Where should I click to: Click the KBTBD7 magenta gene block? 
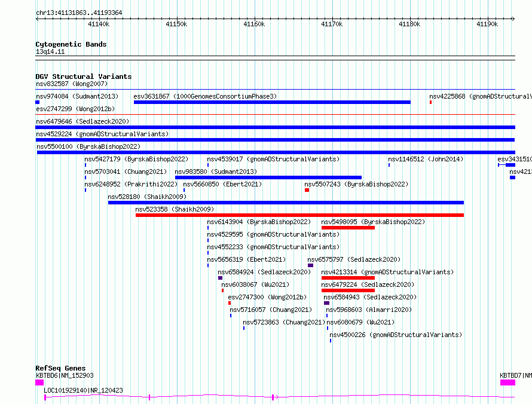(507, 382)
